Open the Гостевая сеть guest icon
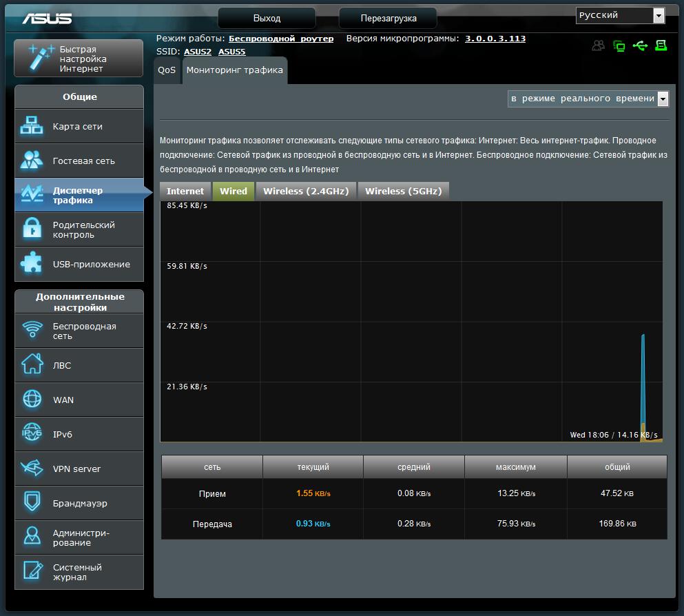 tap(32, 160)
